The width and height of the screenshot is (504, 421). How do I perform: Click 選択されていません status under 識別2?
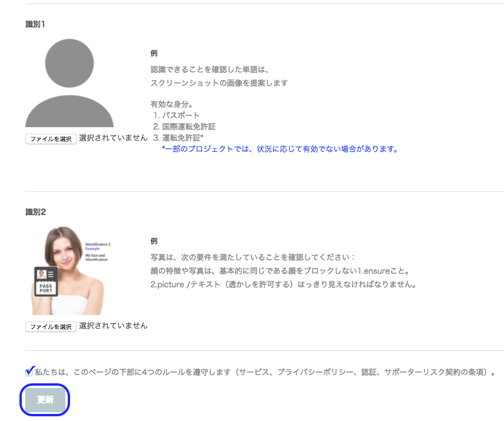coord(113,326)
